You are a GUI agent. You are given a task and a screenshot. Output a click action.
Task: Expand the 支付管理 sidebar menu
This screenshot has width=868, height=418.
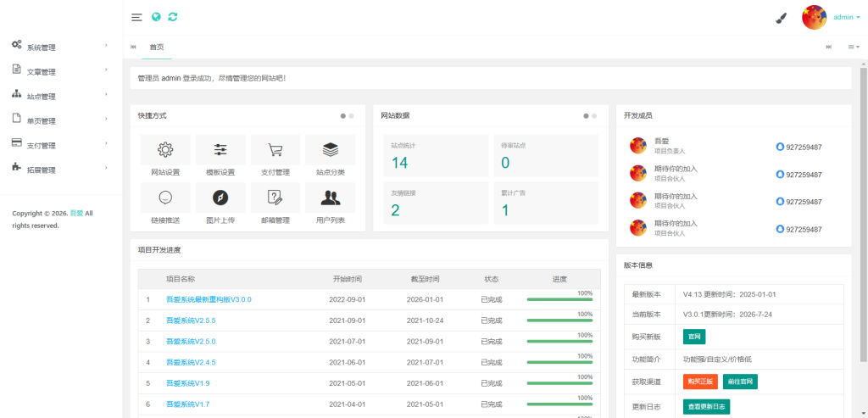click(x=61, y=145)
